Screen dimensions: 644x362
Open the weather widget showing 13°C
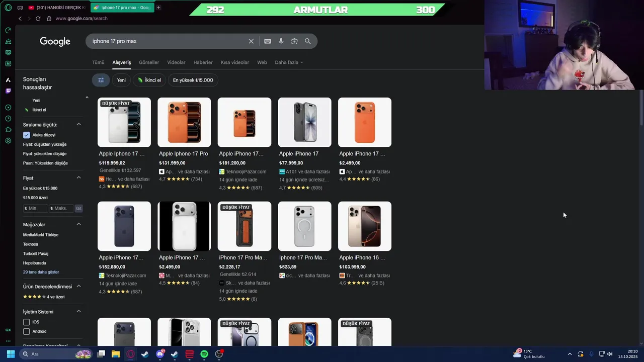coord(528,354)
